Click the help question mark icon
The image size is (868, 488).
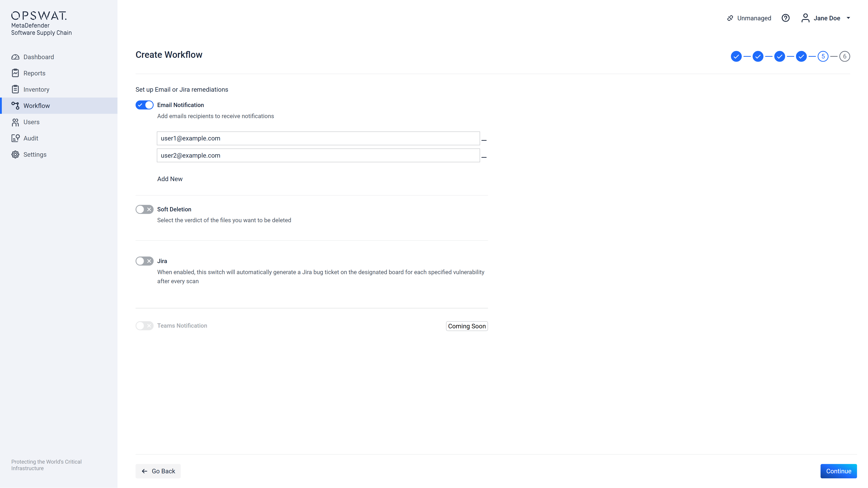pos(786,18)
